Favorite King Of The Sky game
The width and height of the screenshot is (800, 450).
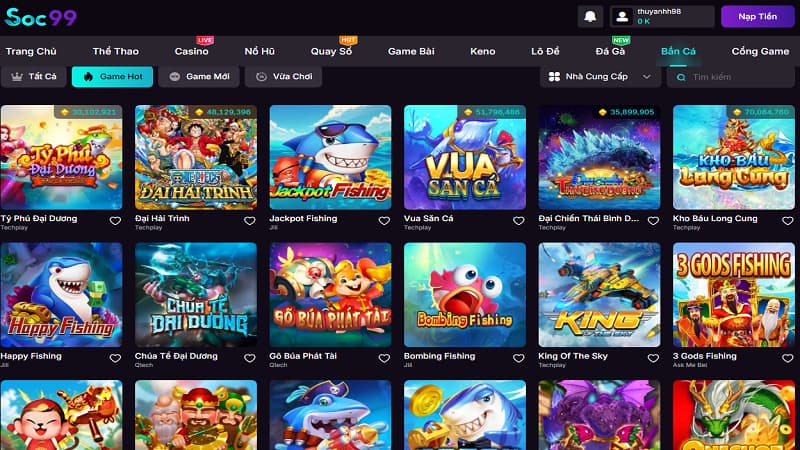pyautogui.click(x=653, y=358)
